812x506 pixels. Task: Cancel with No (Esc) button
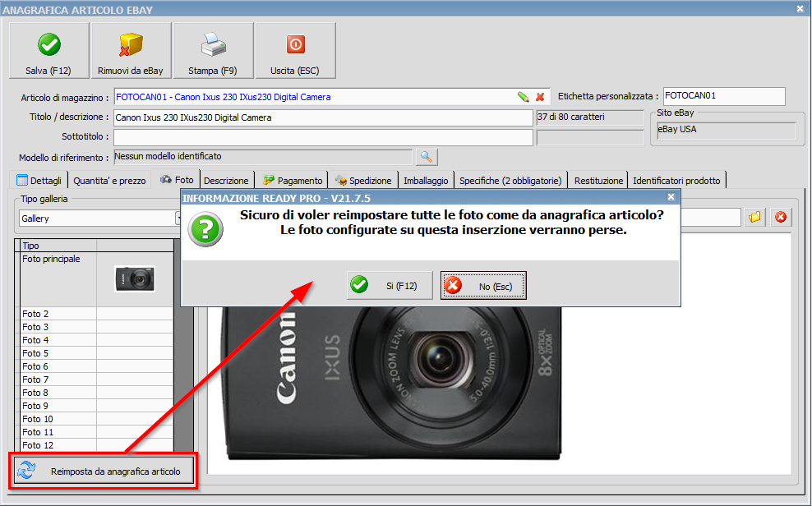tap(483, 286)
